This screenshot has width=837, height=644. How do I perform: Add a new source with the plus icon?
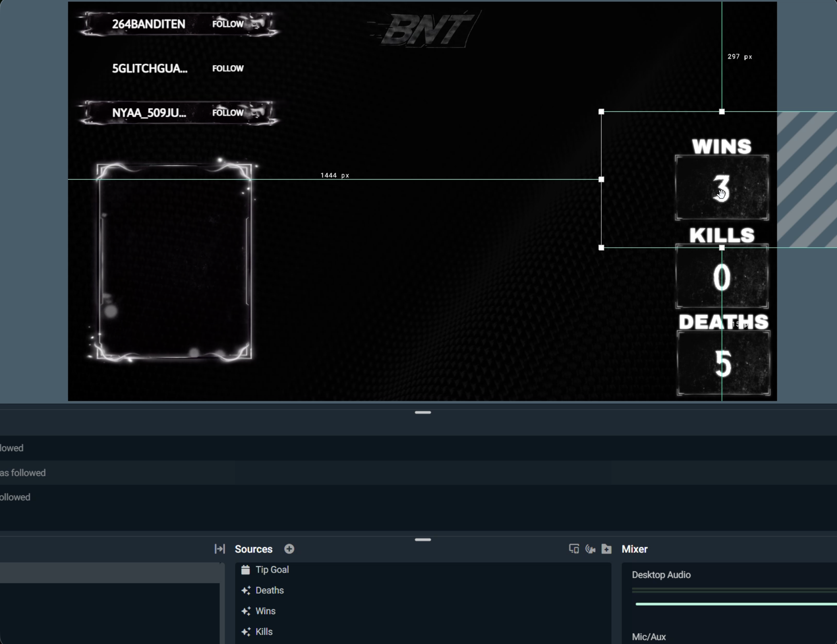[x=289, y=549]
